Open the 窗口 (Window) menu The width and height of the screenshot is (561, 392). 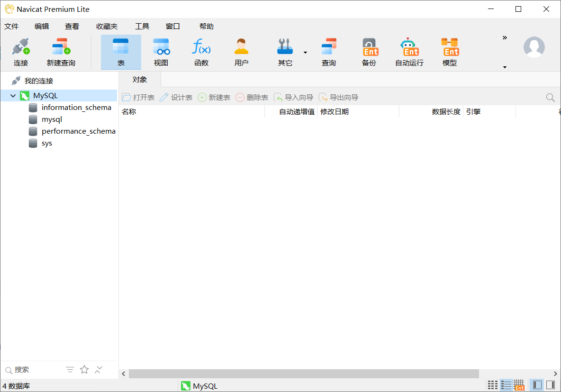click(x=173, y=27)
